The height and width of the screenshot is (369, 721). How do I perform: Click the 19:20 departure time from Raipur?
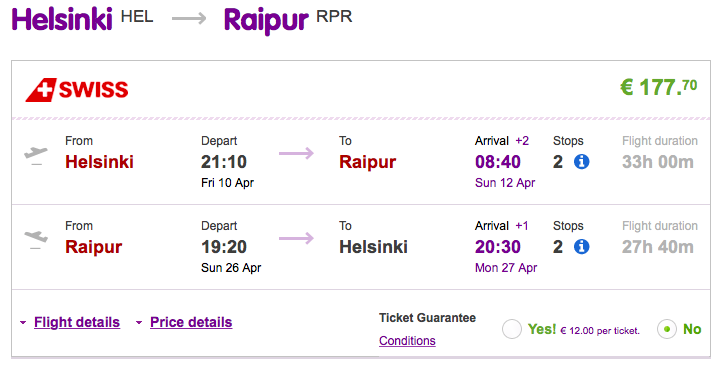tap(224, 247)
